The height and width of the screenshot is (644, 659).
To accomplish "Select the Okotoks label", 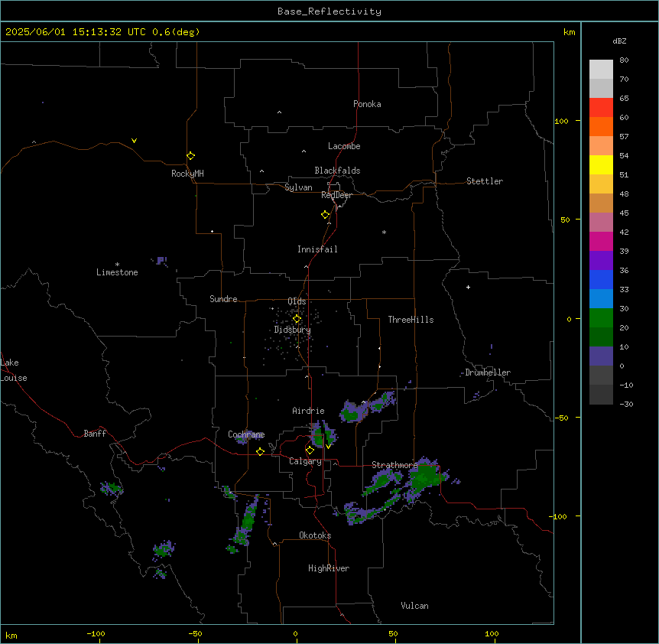I will point(315,535).
